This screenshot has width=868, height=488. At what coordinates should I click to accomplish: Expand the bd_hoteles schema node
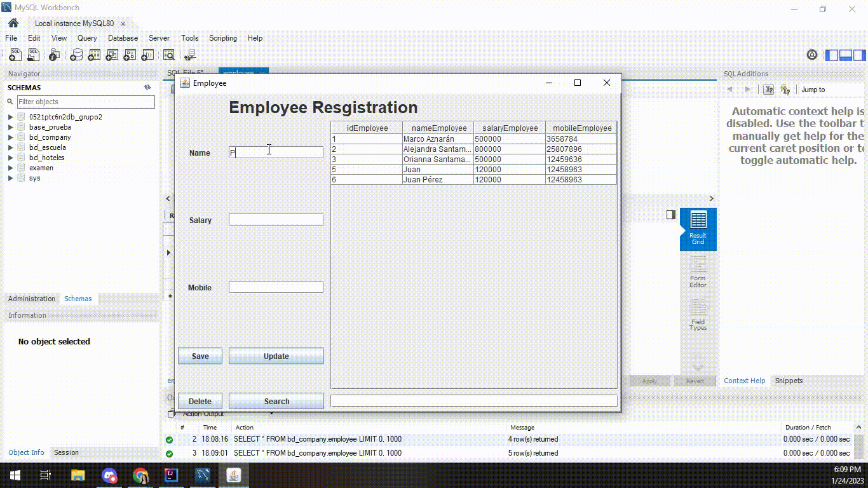(11, 158)
